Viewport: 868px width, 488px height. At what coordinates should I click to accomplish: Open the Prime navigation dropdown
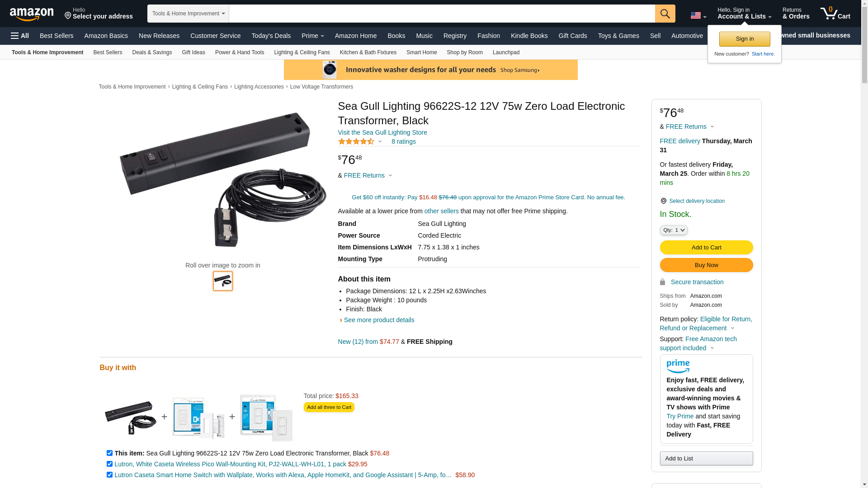pyautogui.click(x=312, y=36)
